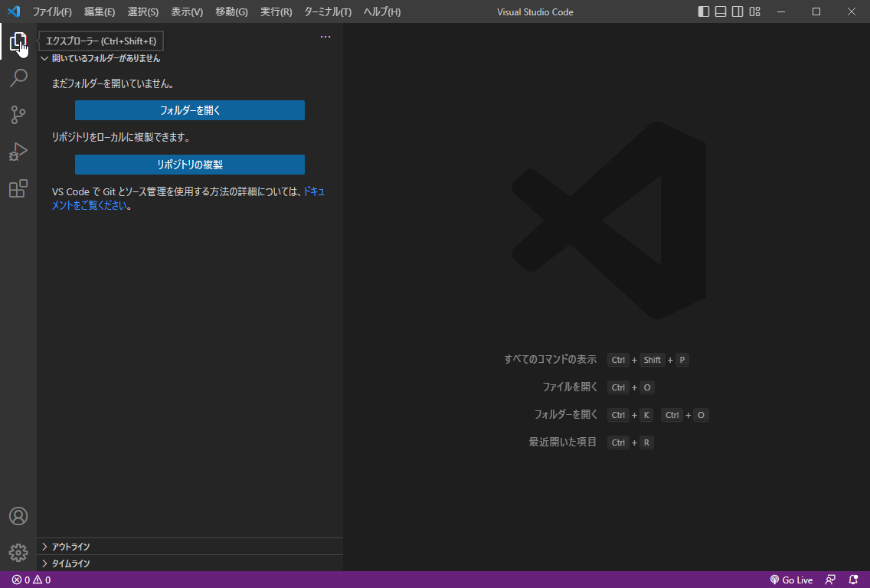
Task: Click the フォルダーを開く button
Action: click(x=190, y=110)
